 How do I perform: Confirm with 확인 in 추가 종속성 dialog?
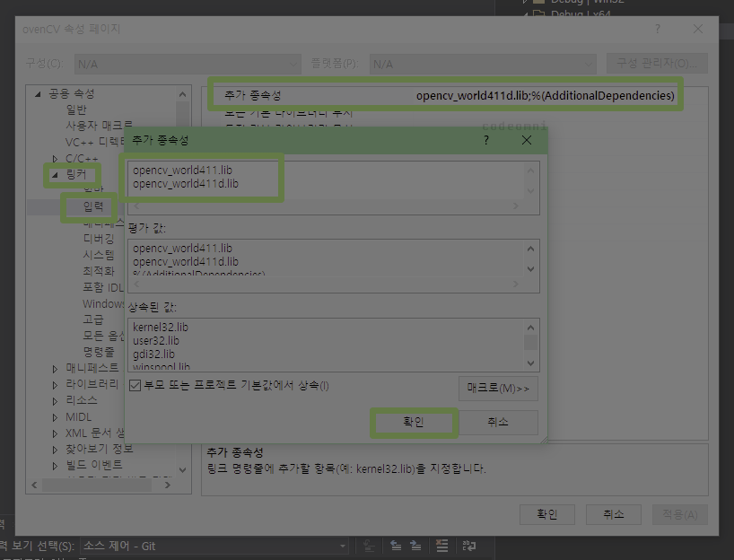(414, 423)
